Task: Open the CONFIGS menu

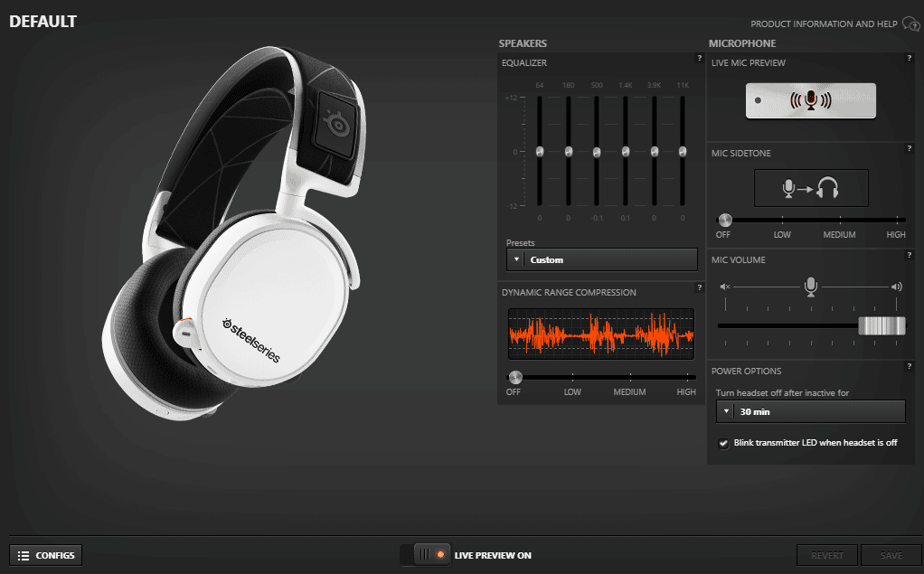Action: (45, 554)
